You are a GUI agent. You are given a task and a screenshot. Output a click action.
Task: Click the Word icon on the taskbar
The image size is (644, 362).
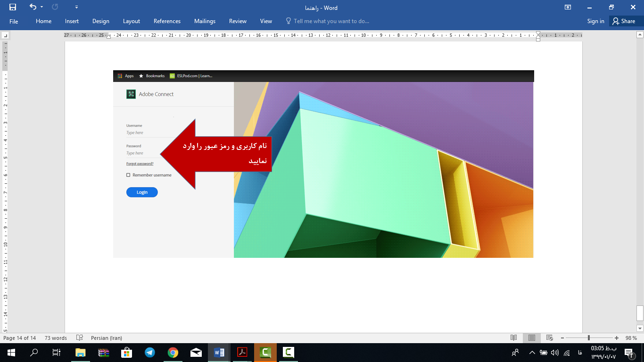[x=219, y=352]
